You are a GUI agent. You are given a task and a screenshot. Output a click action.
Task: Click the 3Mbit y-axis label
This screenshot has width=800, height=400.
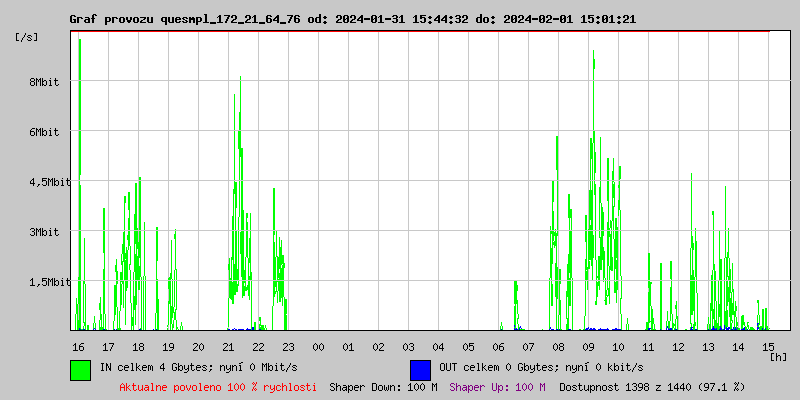(x=44, y=232)
